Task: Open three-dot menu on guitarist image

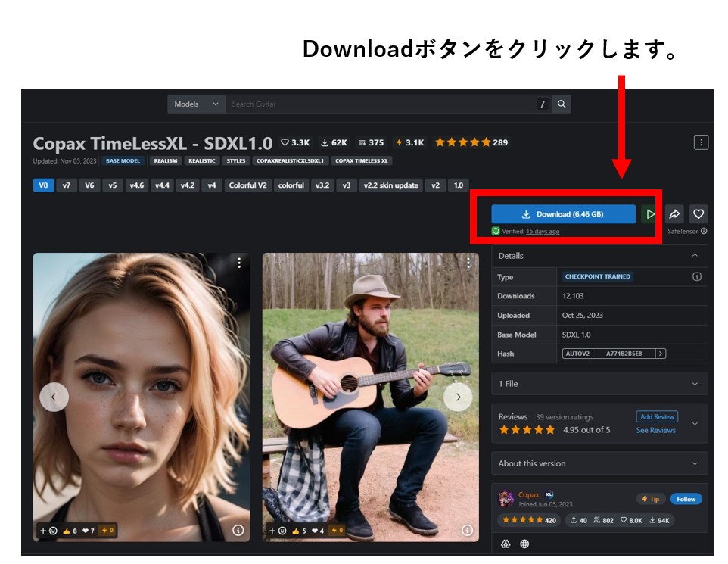Action: pyautogui.click(x=468, y=263)
